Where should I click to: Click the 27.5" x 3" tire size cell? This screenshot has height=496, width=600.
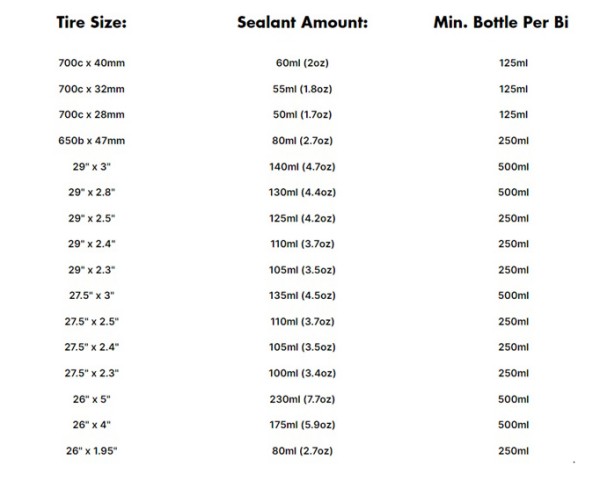pyautogui.click(x=91, y=295)
